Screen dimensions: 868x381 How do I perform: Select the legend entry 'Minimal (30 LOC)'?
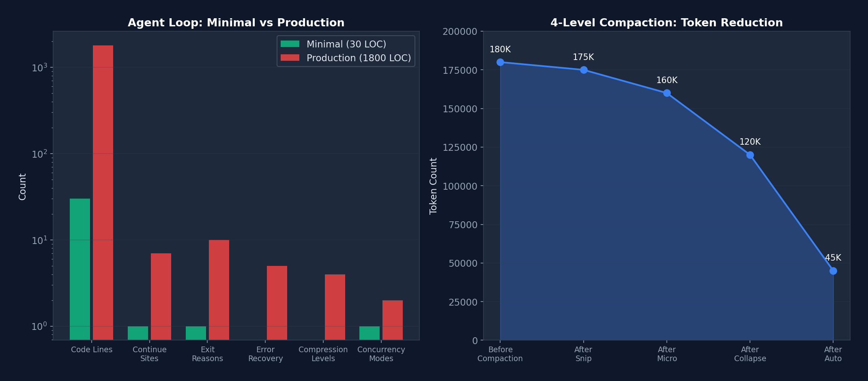coord(346,44)
